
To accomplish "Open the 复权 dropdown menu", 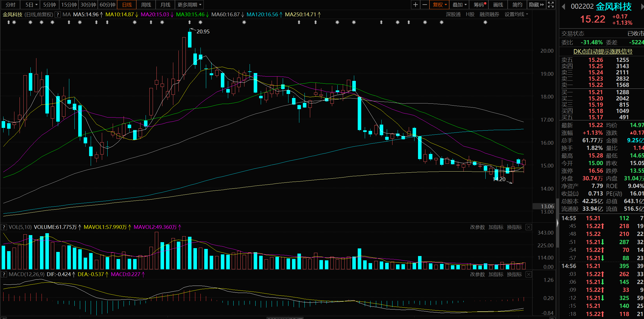I will [x=439, y=5].
